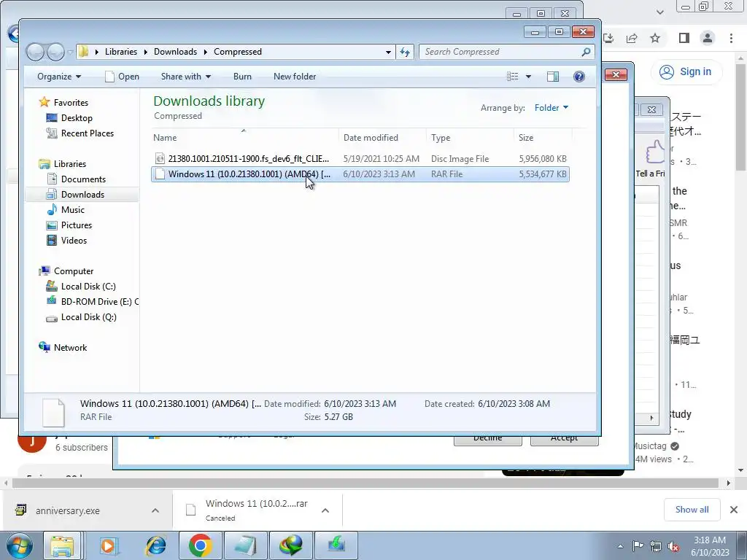
Task: Open Favorites in navigation pane
Action: [71, 102]
